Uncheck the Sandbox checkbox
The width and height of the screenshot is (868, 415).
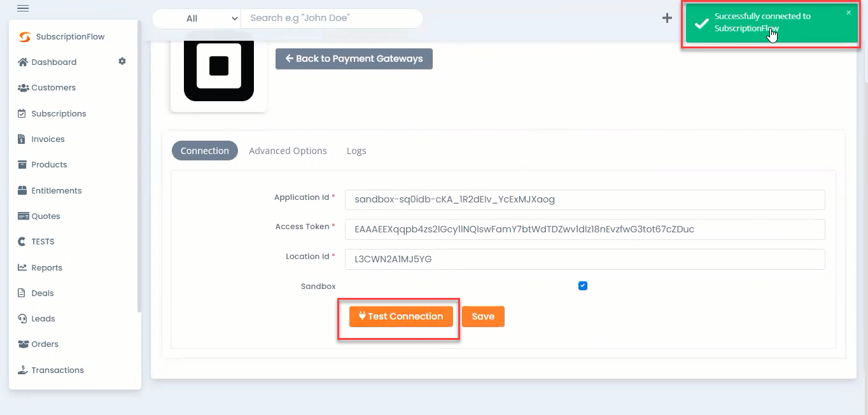tap(582, 286)
